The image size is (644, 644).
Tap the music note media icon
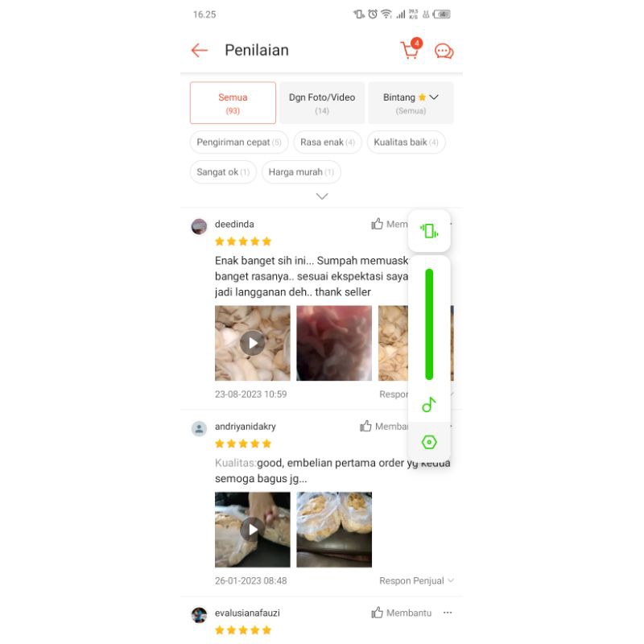429,405
